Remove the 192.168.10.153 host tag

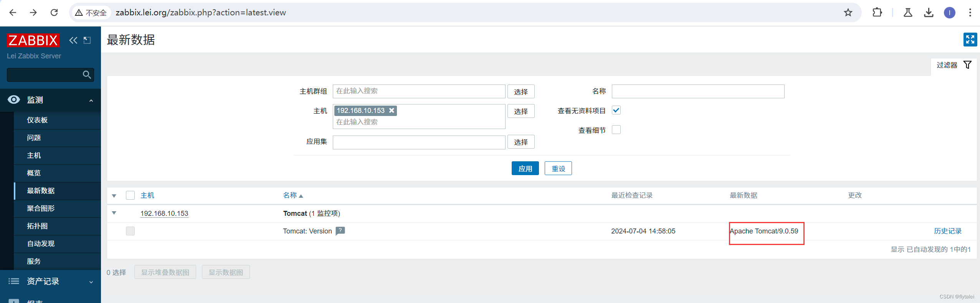(x=392, y=111)
